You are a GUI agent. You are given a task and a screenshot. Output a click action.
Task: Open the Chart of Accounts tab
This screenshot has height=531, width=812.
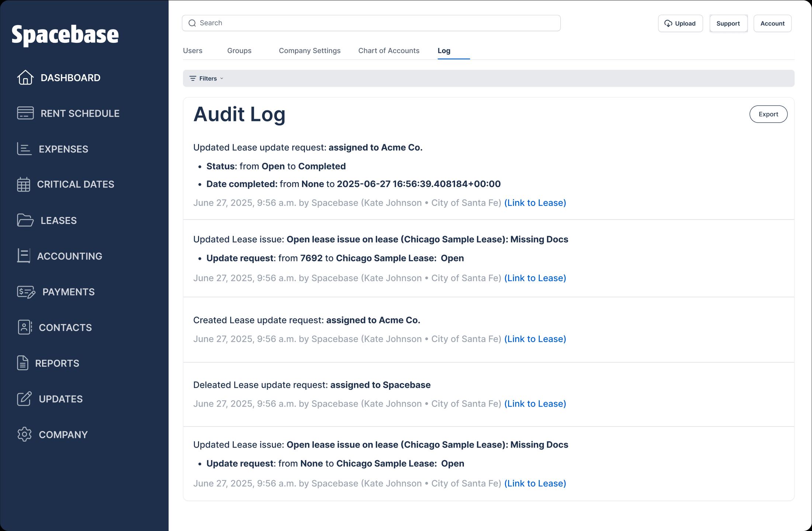point(389,51)
